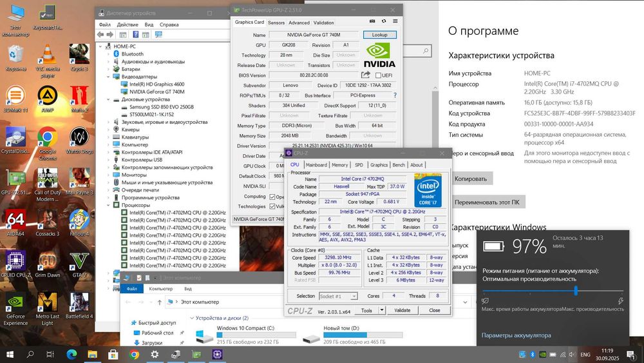Open Microsoft Store from the taskbar
Screen dimensions: 644x363
click(x=113, y=354)
